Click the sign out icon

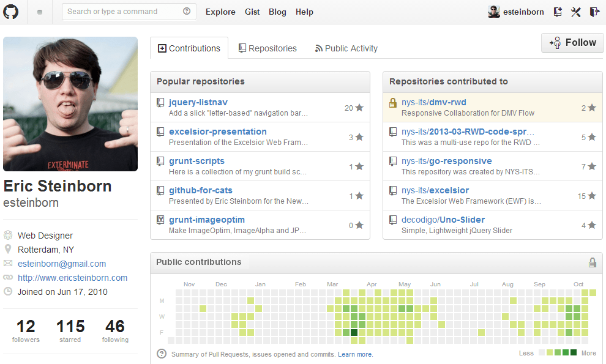[594, 12]
